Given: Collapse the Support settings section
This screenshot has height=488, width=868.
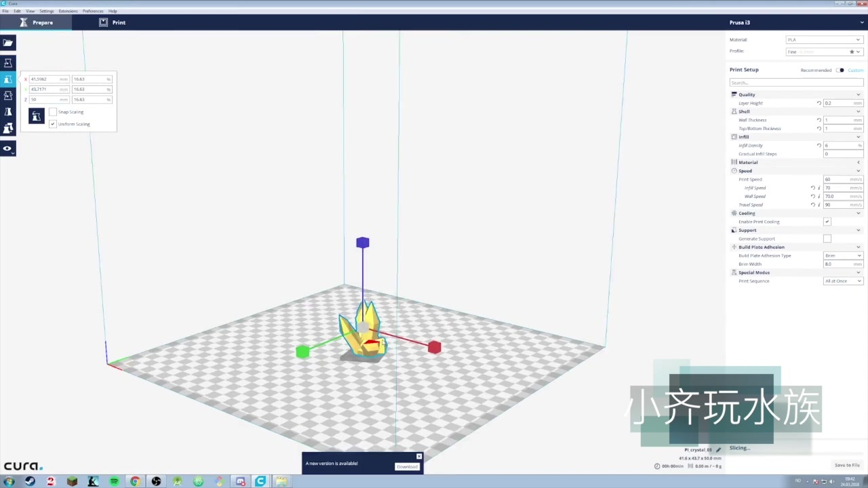Looking at the screenshot, I should point(796,230).
